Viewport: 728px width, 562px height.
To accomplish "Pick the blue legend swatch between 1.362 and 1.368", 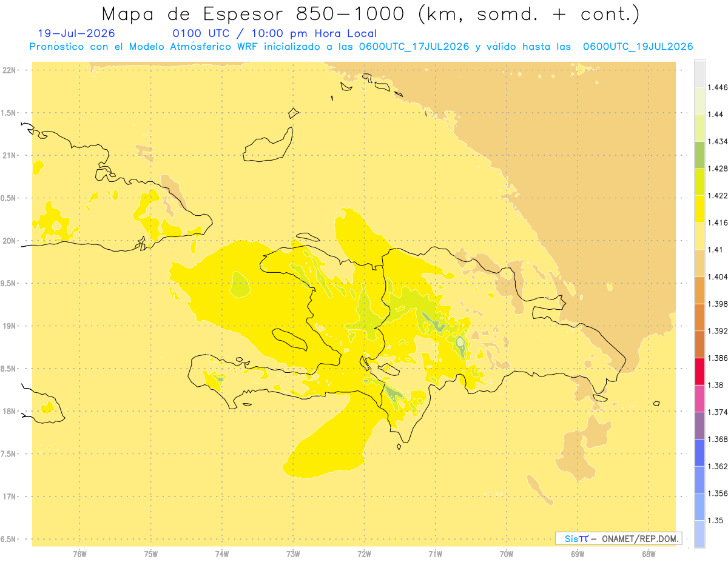I will (699, 453).
